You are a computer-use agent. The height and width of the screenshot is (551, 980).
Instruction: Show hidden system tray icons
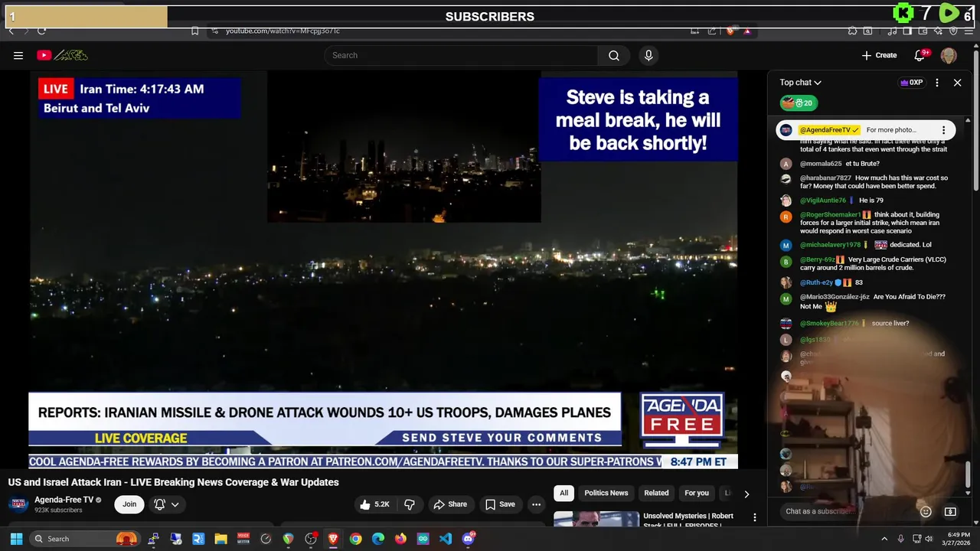tap(884, 539)
